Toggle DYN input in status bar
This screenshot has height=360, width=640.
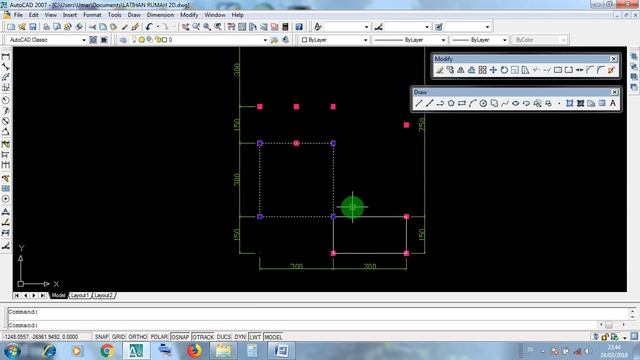coord(240,337)
